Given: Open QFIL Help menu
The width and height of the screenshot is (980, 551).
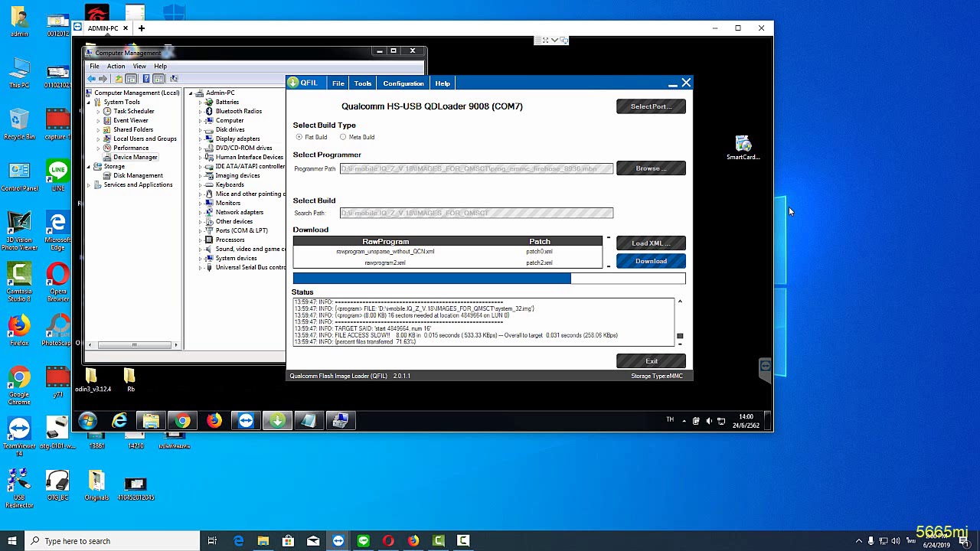Looking at the screenshot, I should coord(443,83).
